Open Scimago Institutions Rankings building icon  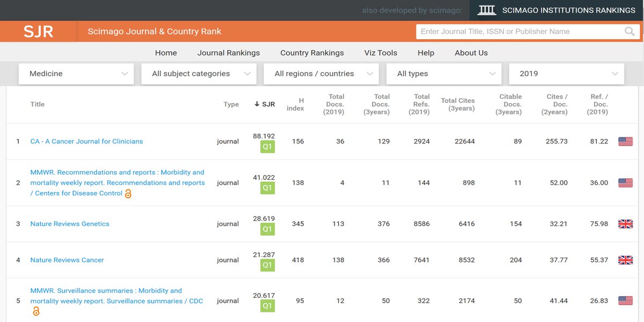click(x=487, y=10)
